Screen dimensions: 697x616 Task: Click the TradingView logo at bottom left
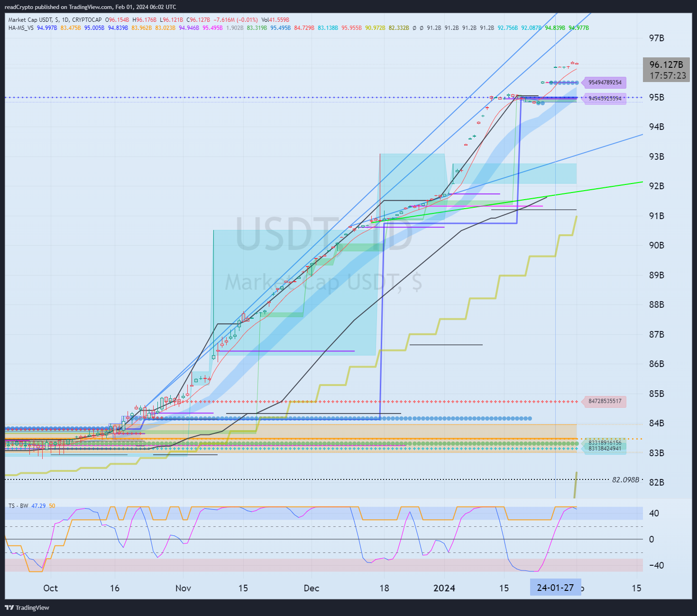[x=27, y=607]
